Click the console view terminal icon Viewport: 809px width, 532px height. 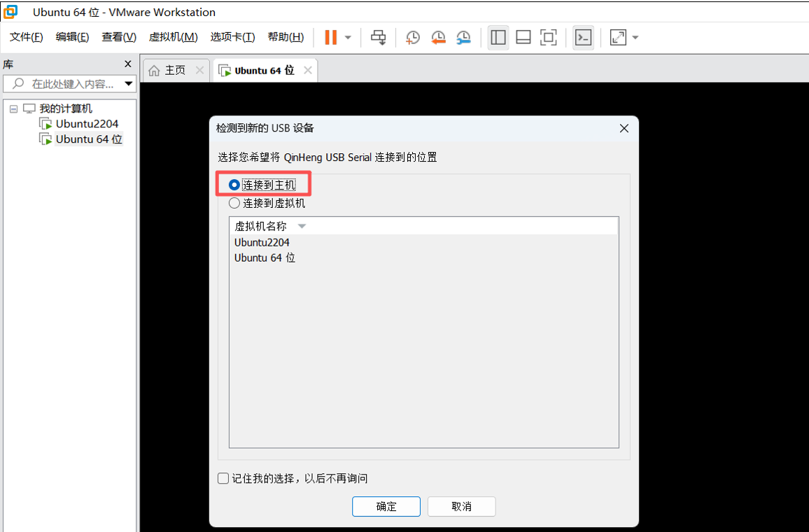584,37
